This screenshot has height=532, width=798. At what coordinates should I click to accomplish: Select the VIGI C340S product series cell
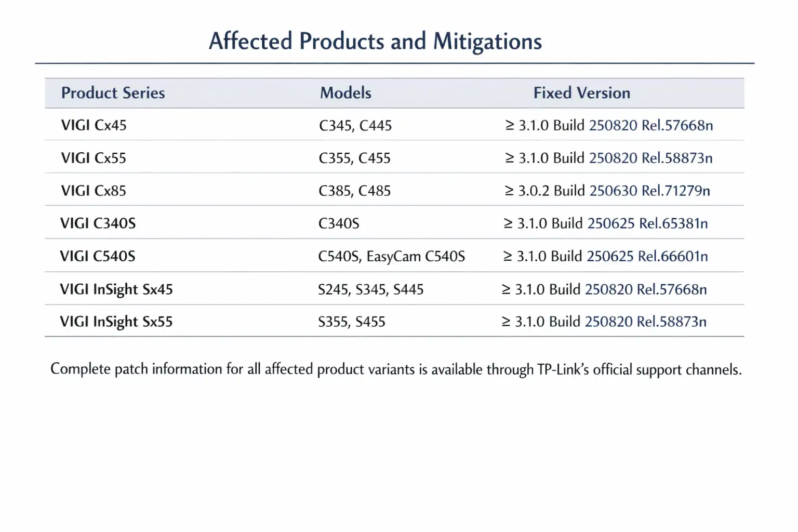tap(98, 223)
